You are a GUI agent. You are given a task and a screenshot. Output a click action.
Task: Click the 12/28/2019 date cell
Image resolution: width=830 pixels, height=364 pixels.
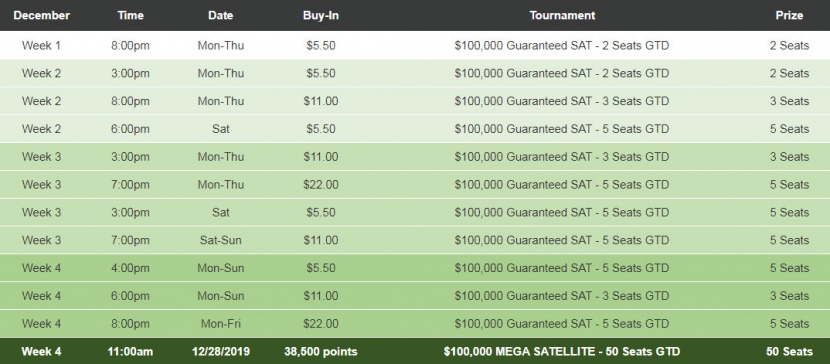[221, 351]
